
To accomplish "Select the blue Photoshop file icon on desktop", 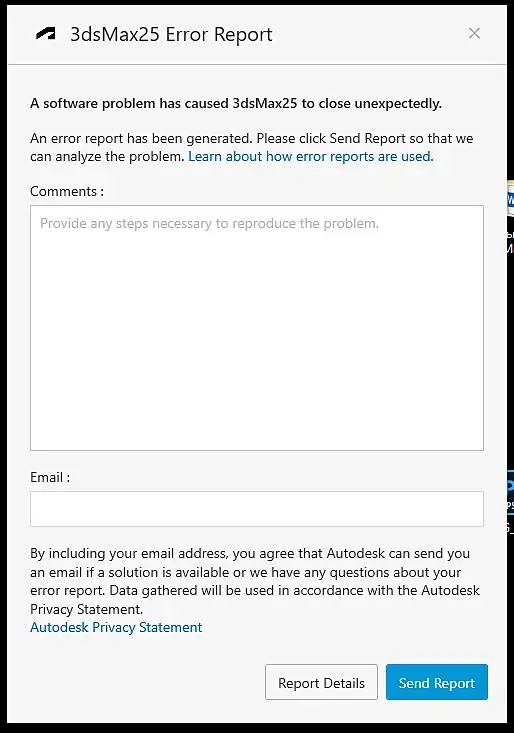I will 510,486.
